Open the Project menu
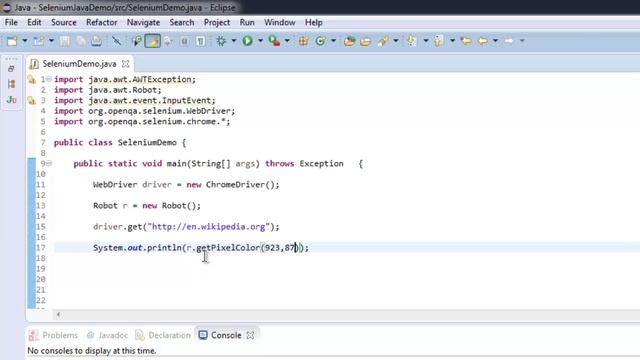The width and height of the screenshot is (640, 360). [x=217, y=22]
